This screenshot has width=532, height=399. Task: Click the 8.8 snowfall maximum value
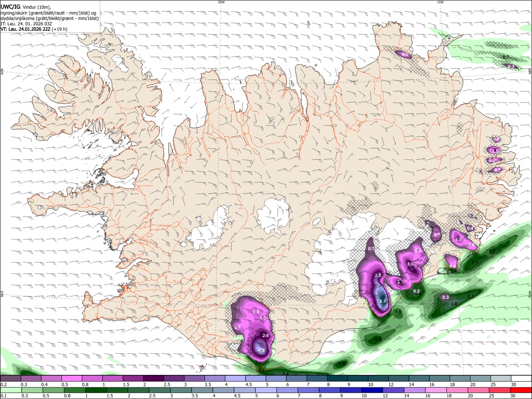coord(383,301)
